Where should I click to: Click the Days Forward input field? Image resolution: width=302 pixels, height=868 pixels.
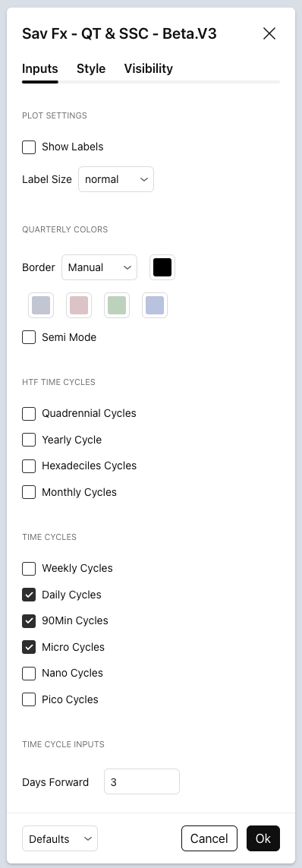pos(142,781)
